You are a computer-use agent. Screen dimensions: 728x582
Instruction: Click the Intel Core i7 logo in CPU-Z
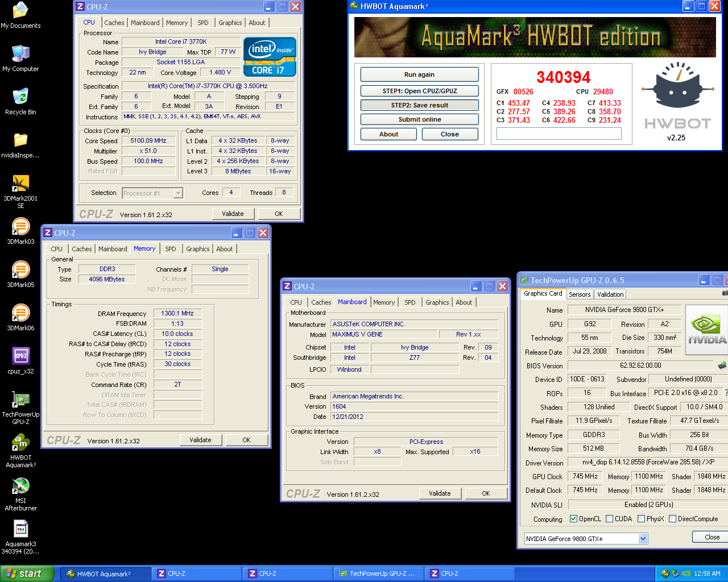coord(270,57)
